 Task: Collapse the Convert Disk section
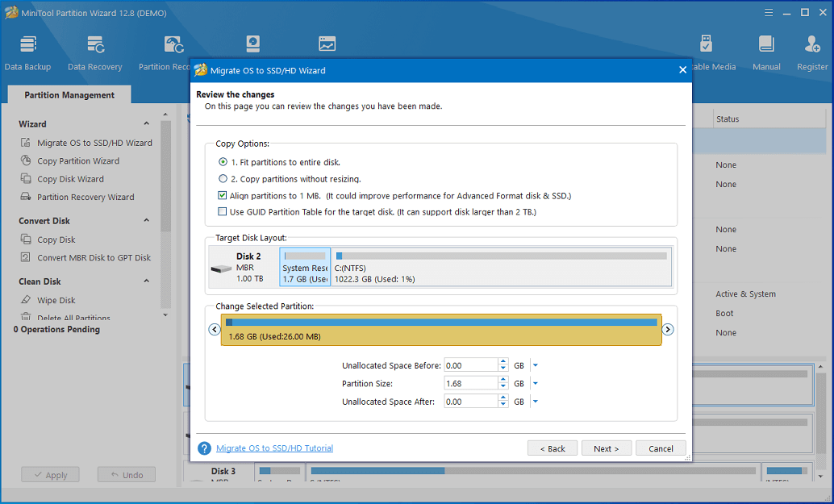click(x=146, y=220)
